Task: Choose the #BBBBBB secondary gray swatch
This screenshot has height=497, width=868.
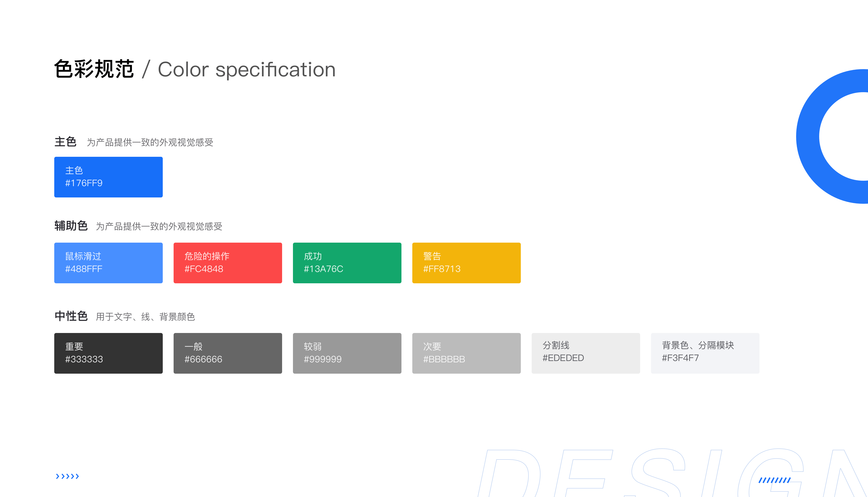Action: tap(467, 353)
